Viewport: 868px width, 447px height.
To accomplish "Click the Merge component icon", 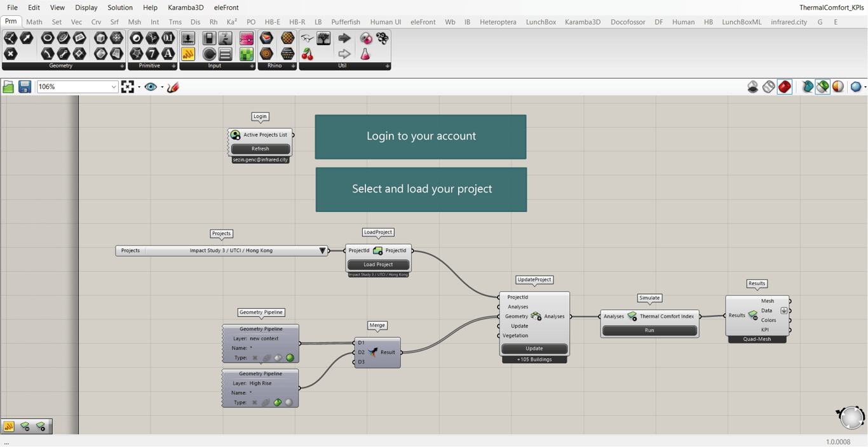I will (373, 352).
